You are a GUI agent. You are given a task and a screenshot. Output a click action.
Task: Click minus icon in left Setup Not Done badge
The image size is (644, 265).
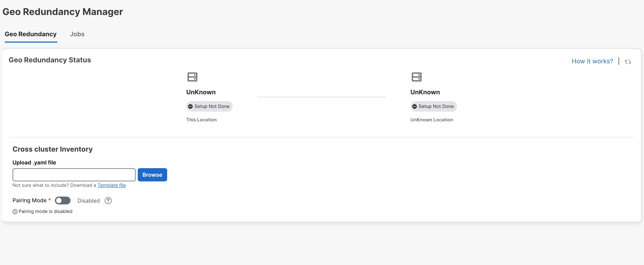(190, 107)
